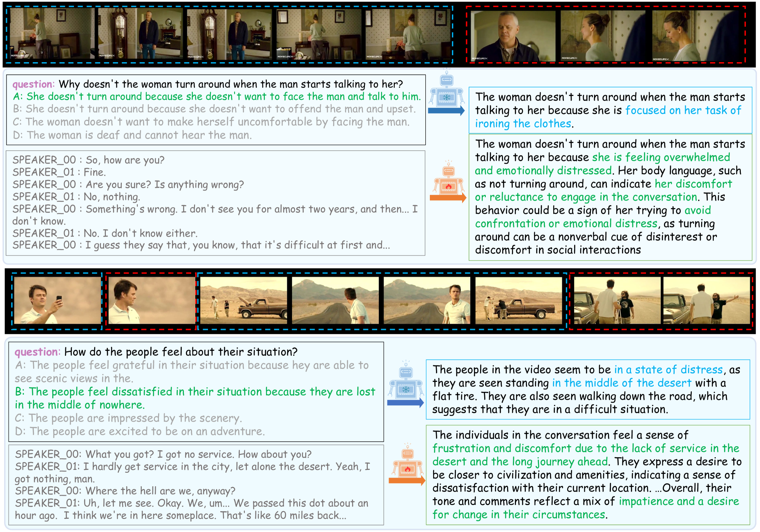Viewport: 760px width, 532px height.
Task: Select the close-up frame of the man looking down
Action: (152, 300)
